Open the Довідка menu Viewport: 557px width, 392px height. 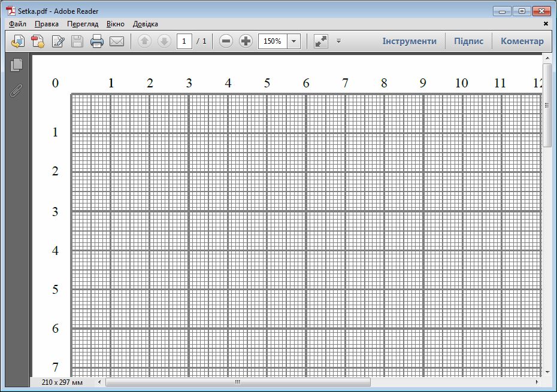tap(146, 24)
